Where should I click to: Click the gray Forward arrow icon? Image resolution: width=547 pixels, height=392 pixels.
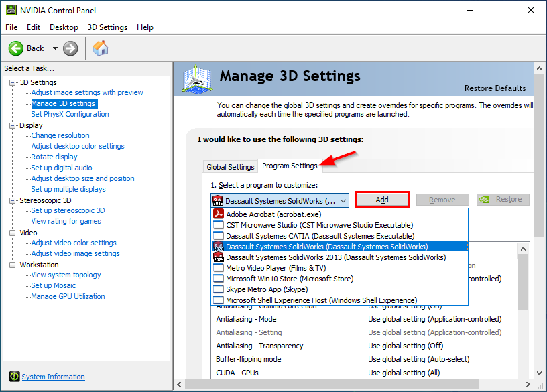tap(70, 48)
